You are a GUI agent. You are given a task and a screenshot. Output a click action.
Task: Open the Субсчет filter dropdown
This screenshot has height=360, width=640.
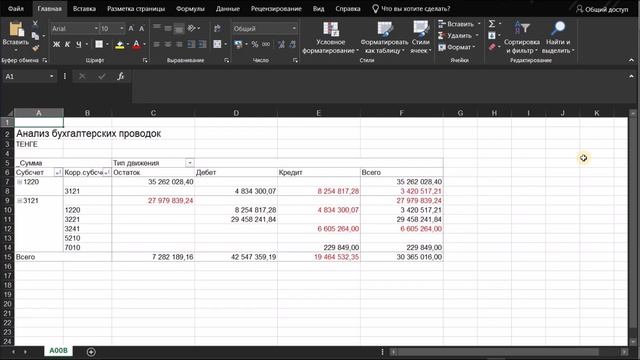coord(58,173)
